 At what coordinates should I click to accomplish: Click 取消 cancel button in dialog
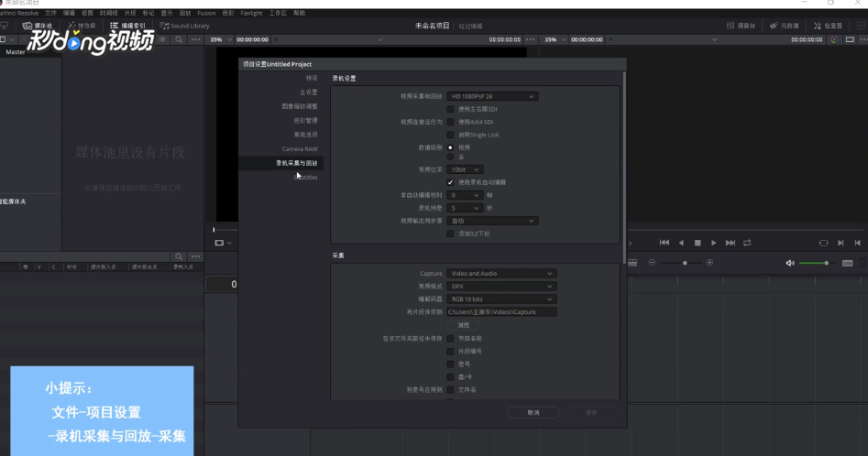[533, 412]
